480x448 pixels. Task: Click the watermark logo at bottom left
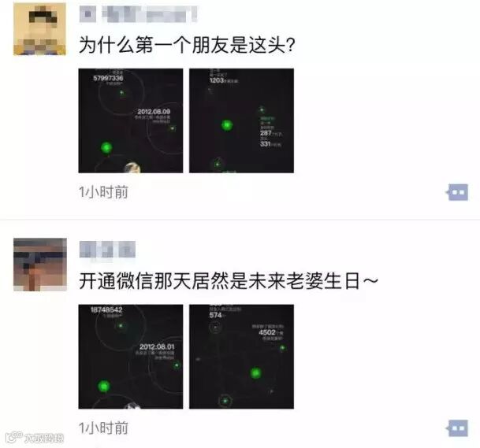point(35,438)
